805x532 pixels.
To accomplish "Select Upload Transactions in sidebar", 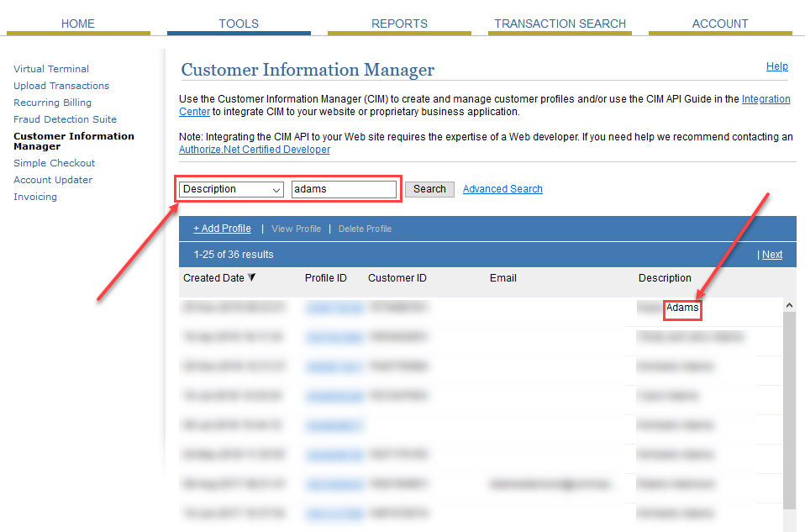I will click(x=61, y=86).
